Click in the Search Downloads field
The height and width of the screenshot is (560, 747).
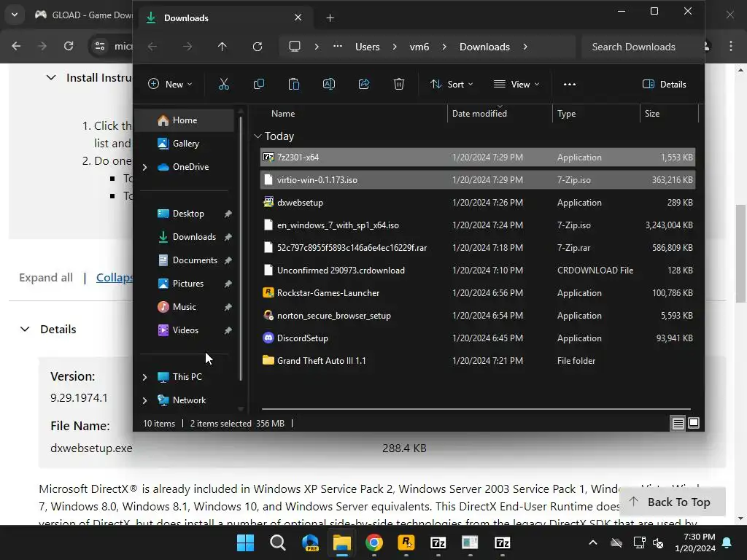click(x=640, y=47)
